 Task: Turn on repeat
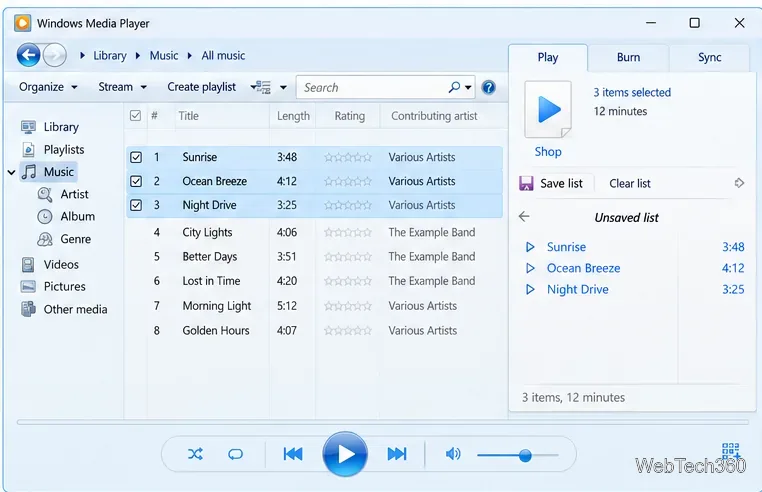pos(235,455)
